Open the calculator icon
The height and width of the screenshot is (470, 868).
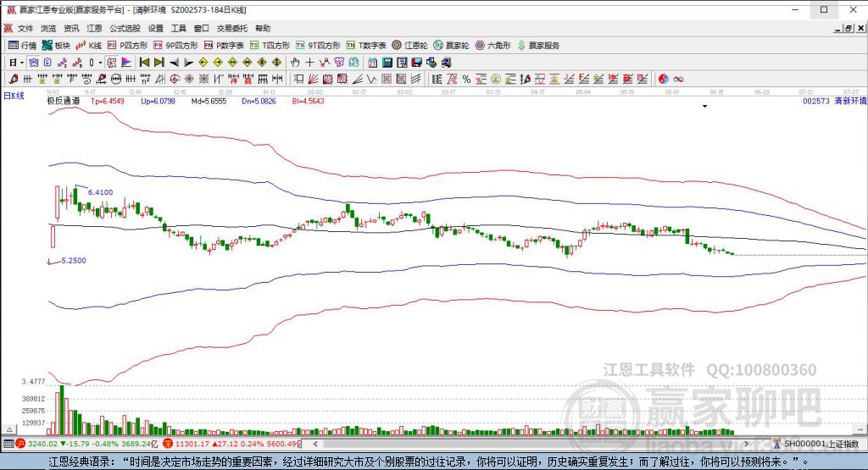coord(387,63)
